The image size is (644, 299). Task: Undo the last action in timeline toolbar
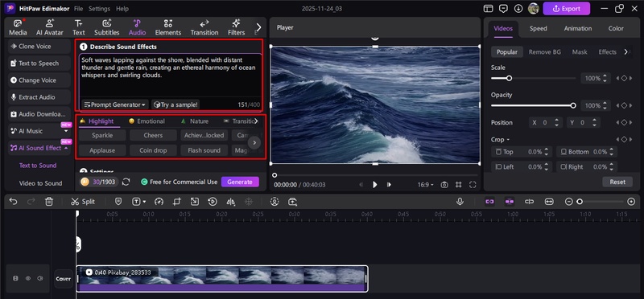[13, 202]
